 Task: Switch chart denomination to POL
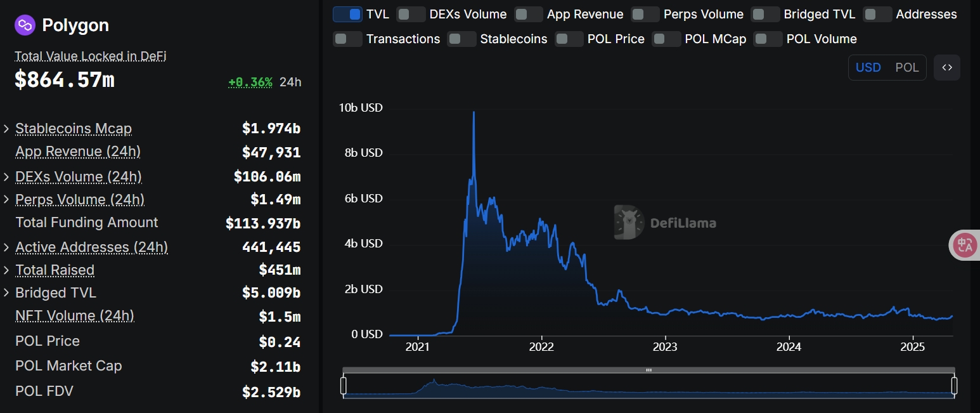coord(906,67)
